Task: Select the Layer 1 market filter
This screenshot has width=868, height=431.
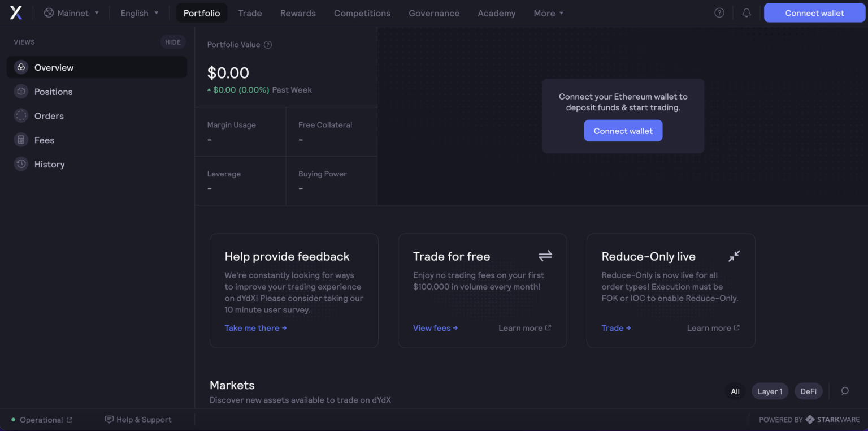Action: click(770, 391)
